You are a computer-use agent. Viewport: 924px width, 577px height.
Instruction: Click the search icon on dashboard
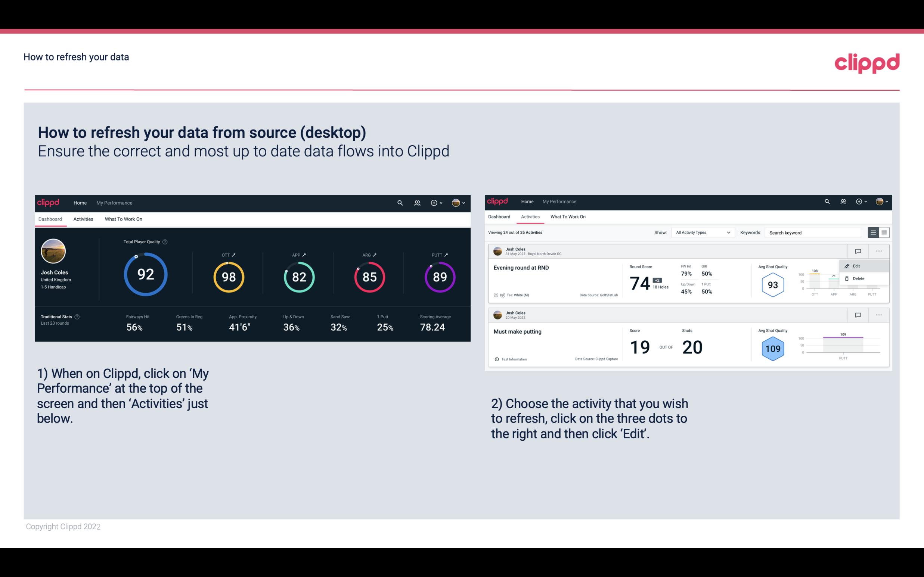399,203
